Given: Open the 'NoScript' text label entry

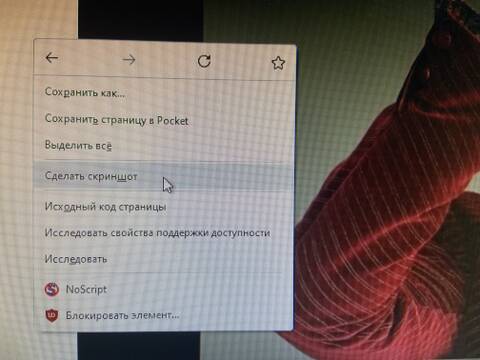Looking at the screenshot, I should pyautogui.click(x=86, y=289).
